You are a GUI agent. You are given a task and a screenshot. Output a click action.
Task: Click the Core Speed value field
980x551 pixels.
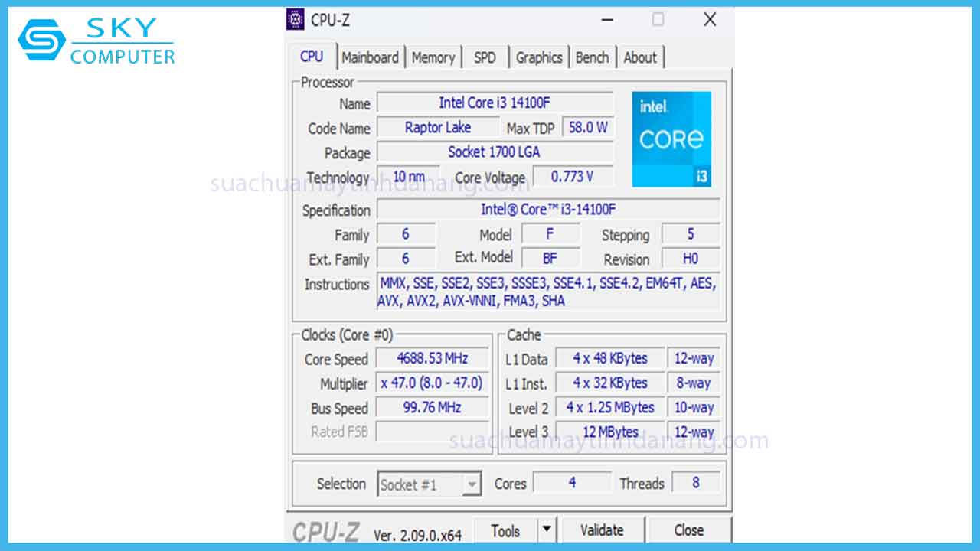click(x=431, y=359)
